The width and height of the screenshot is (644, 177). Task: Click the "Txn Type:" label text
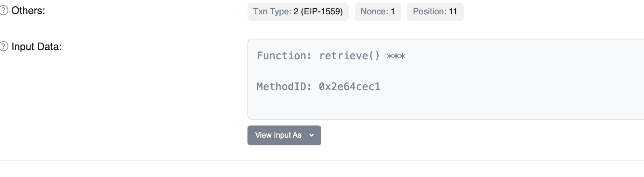point(272,12)
